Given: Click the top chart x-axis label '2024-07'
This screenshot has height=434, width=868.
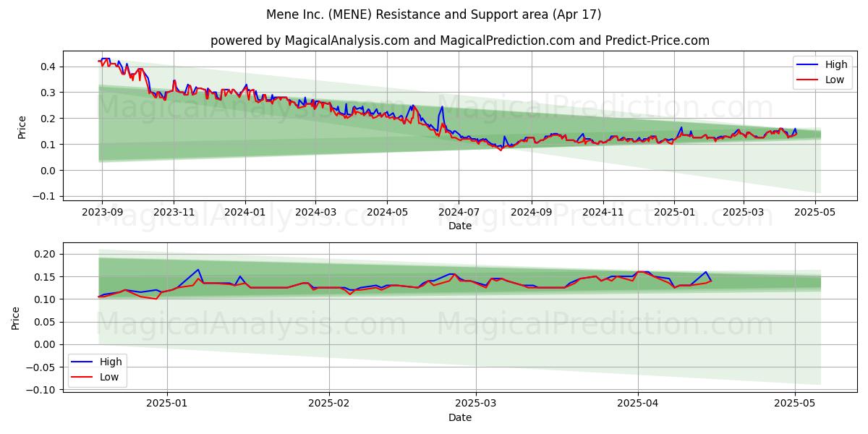Looking at the screenshot, I should pyautogui.click(x=459, y=212).
